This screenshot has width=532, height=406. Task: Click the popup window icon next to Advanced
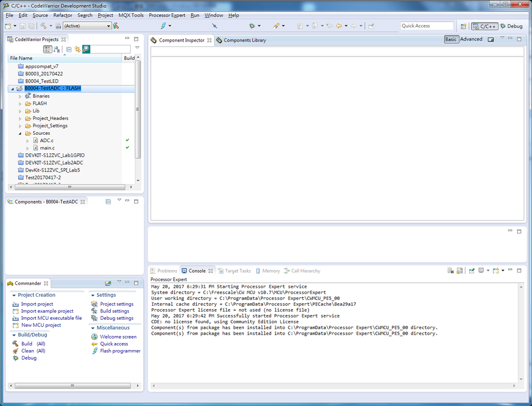(490, 39)
